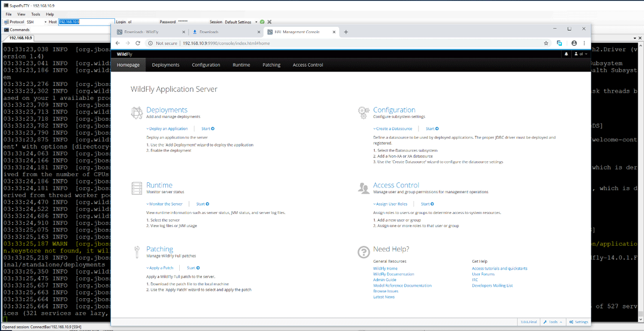The height and width of the screenshot is (331, 644).
Task: Open SuperPuTTY Help menu
Action: pyautogui.click(x=50, y=14)
